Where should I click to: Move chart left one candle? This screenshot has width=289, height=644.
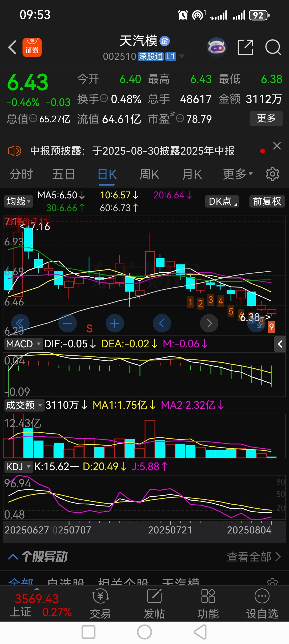pos(162,323)
